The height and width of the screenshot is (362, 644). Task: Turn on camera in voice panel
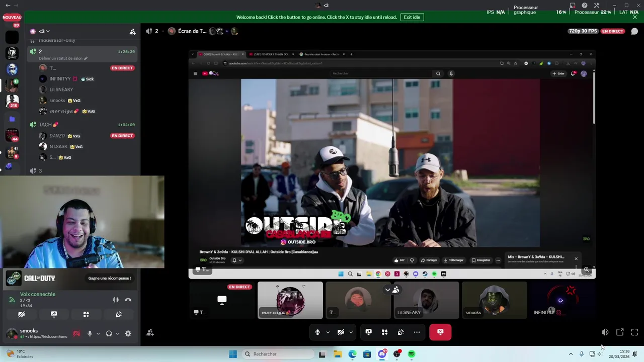(x=21, y=314)
